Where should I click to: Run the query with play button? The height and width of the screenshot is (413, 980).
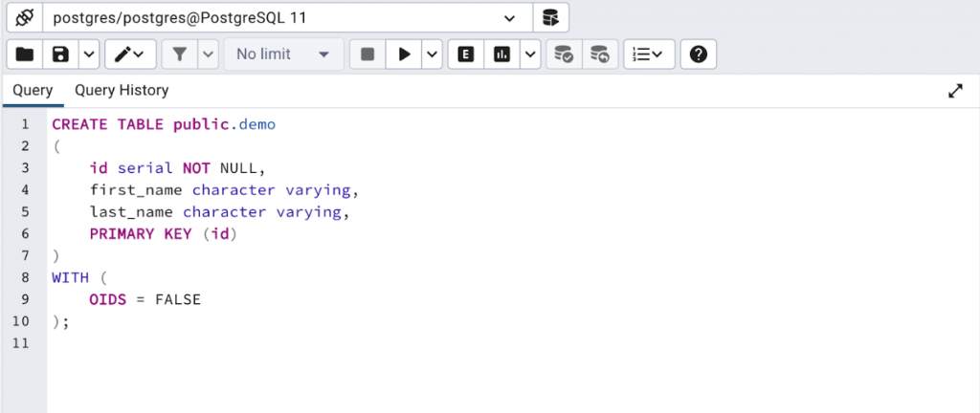[404, 54]
